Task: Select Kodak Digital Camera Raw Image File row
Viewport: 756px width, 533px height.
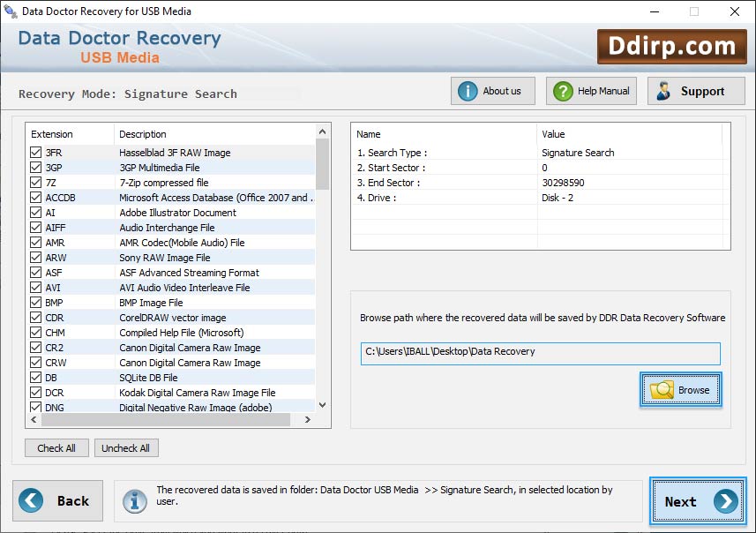Action: tap(170, 392)
